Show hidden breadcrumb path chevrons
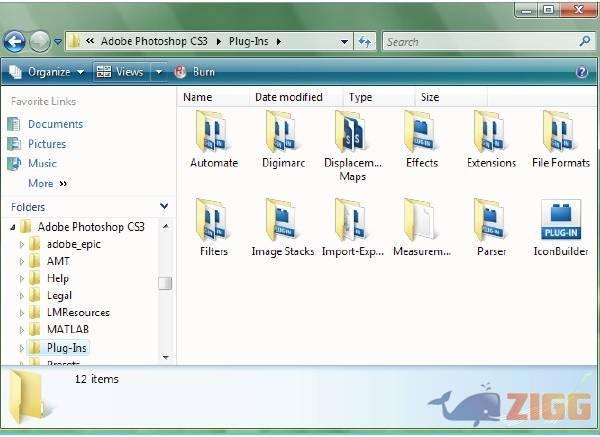 (90, 41)
